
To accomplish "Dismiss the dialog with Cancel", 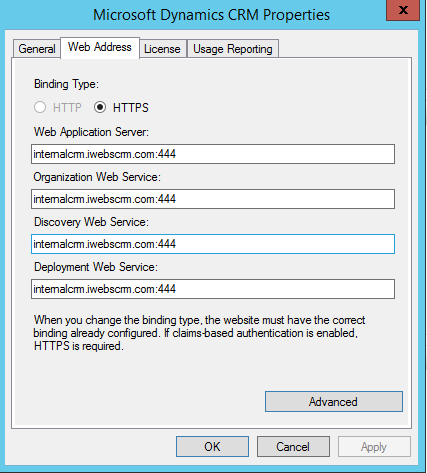I will coord(293,447).
